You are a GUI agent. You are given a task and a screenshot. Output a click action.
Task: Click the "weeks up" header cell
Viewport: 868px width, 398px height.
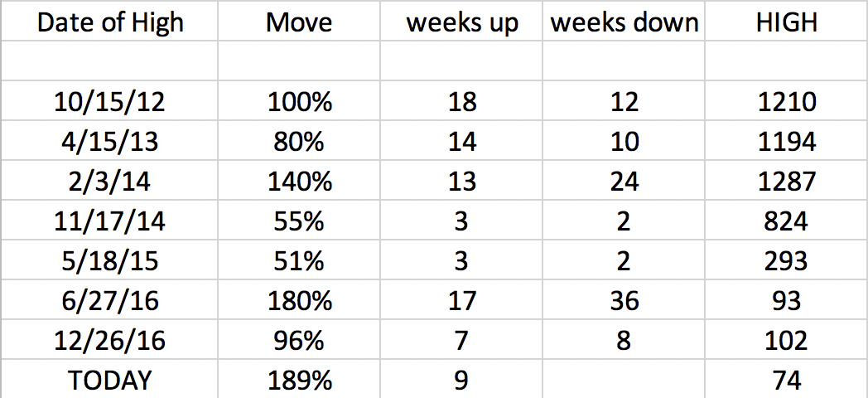tap(462, 22)
